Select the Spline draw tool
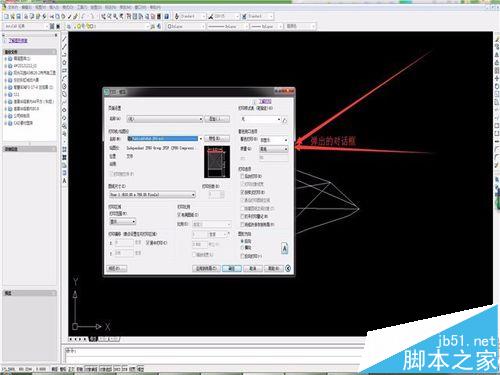This screenshot has width=500, height=375. 64,102
